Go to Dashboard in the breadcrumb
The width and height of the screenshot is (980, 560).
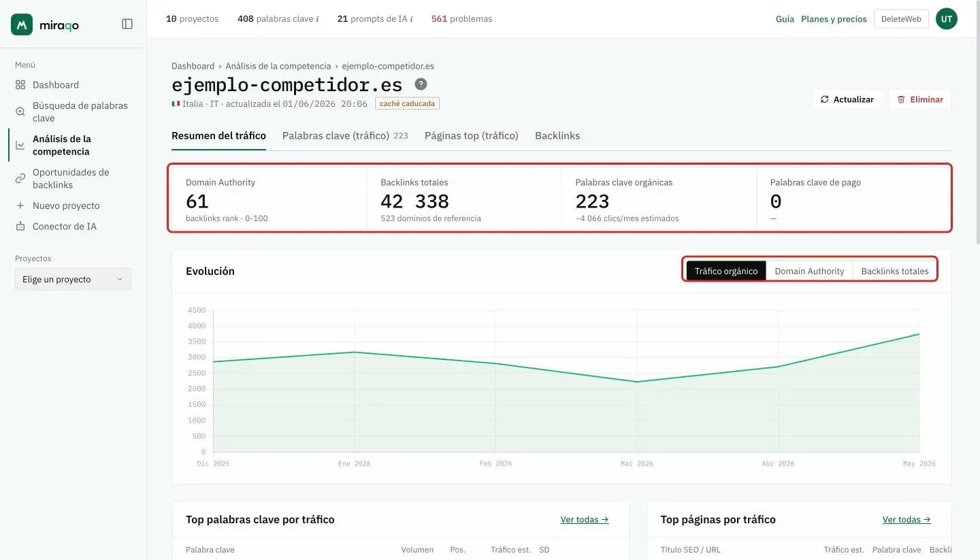click(x=193, y=66)
